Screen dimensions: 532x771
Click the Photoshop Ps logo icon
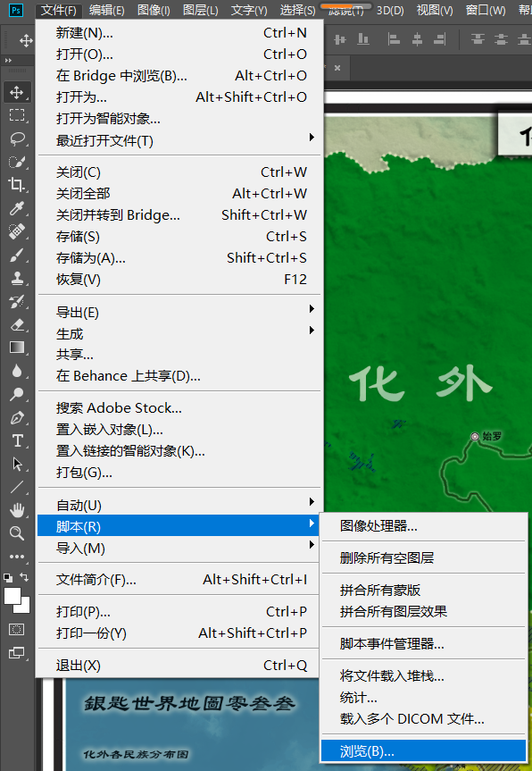point(16,10)
